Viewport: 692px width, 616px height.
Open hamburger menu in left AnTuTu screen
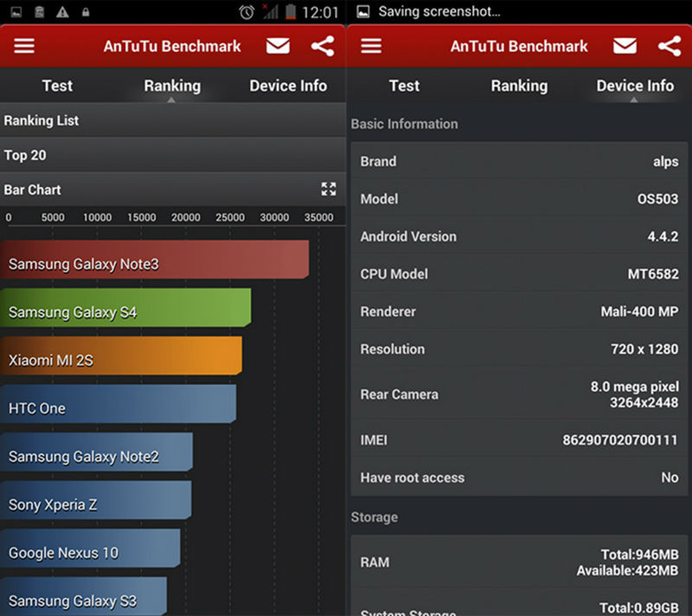(24, 46)
